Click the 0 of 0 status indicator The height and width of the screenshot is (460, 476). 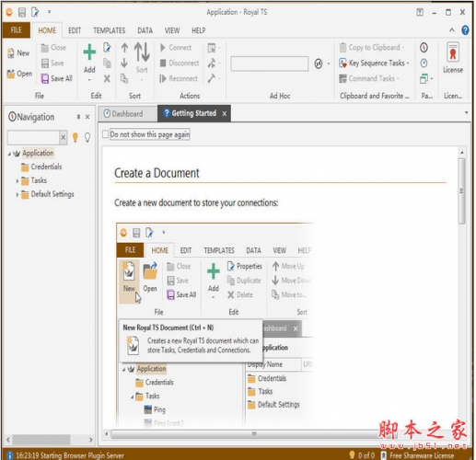coord(366,455)
